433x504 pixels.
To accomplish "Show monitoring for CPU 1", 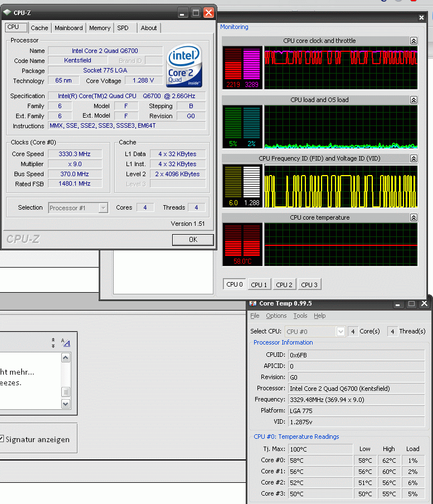I will point(259,285).
